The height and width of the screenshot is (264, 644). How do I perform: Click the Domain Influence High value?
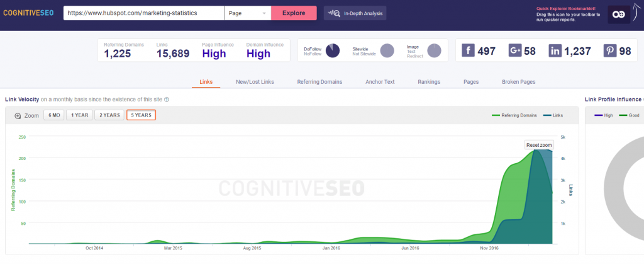tap(258, 54)
